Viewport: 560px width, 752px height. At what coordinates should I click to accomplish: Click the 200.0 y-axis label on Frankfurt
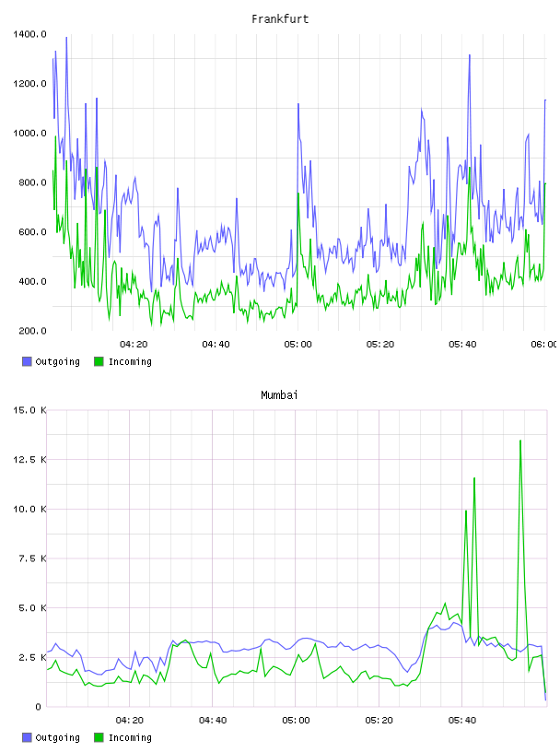32,331
